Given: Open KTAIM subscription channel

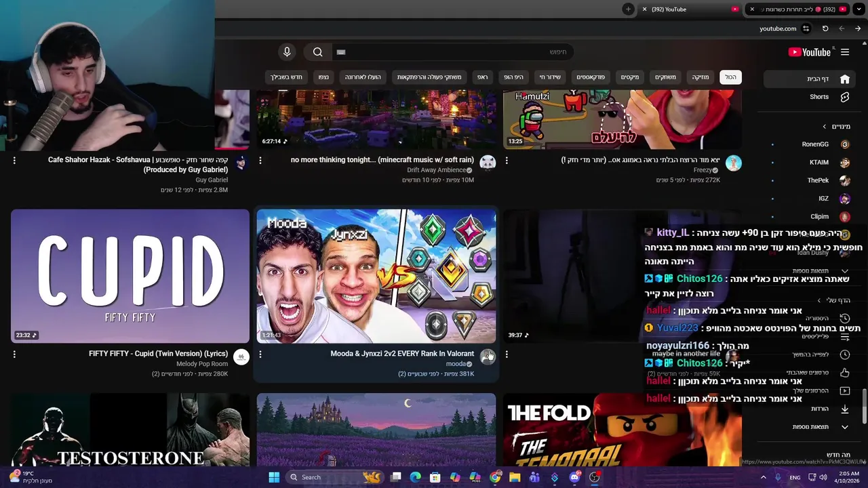Looking at the screenshot, I should (x=808, y=163).
